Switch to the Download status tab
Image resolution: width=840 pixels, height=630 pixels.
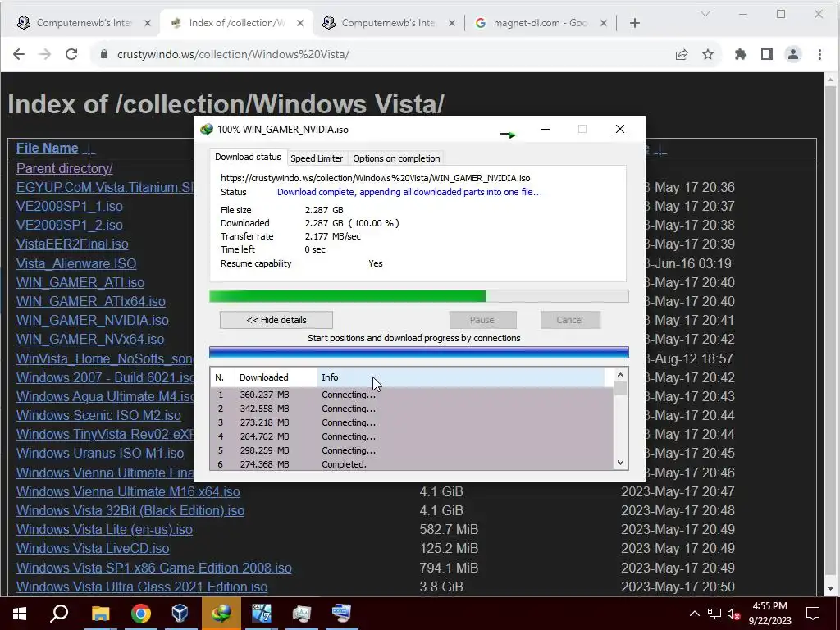pyautogui.click(x=248, y=157)
